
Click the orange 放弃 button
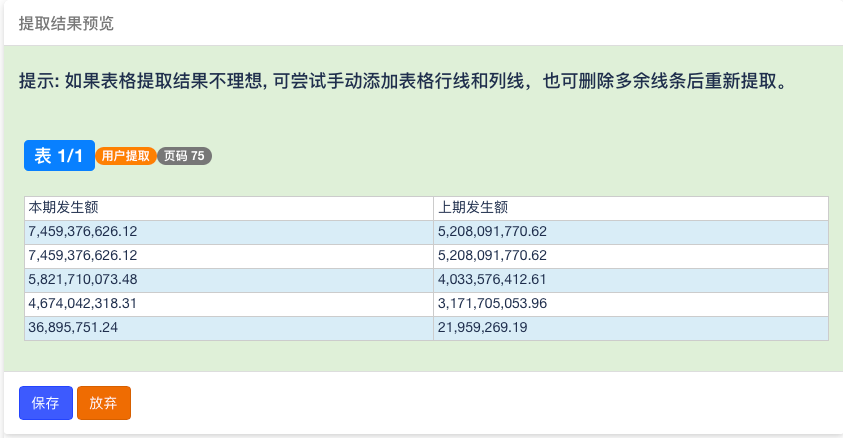(104, 403)
